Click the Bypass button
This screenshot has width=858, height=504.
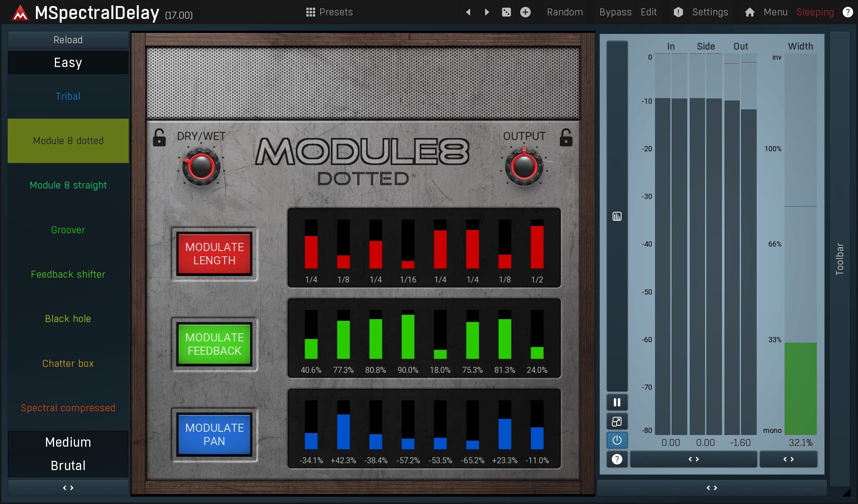(x=615, y=12)
